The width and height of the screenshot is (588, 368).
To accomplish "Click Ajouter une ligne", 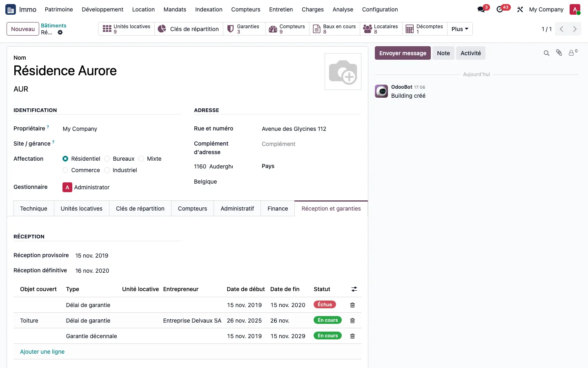I will tap(42, 352).
